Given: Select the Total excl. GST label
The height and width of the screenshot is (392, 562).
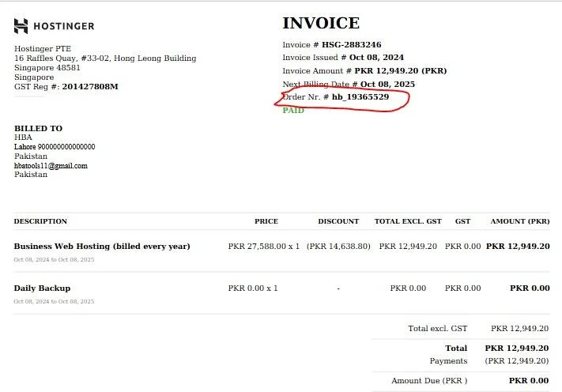Looking at the screenshot, I should point(438,329).
